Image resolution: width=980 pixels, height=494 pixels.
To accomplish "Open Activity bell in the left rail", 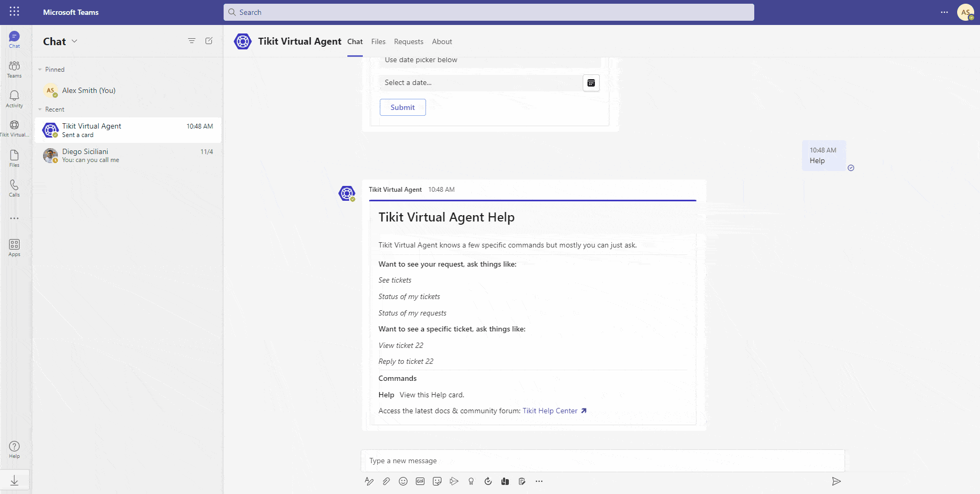I will point(14,99).
